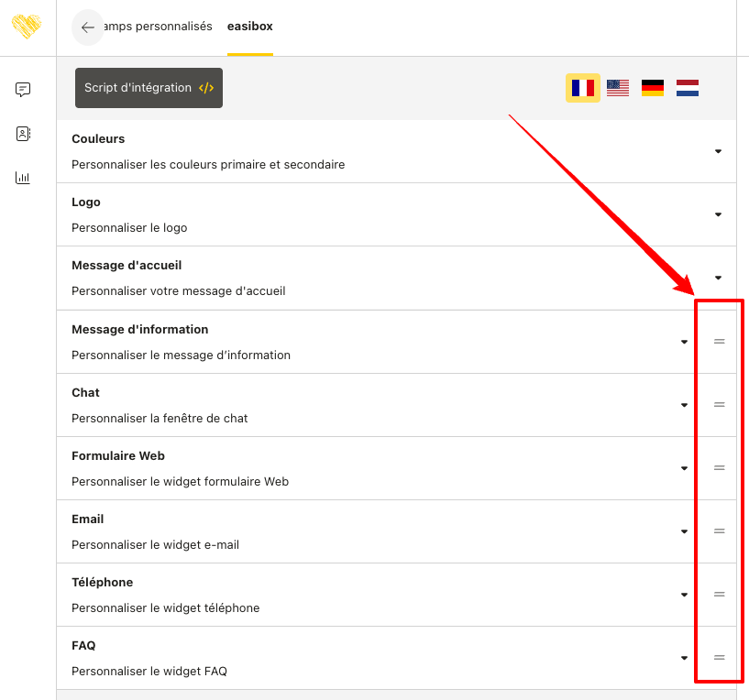749x700 pixels.
Task: Click the drag handle for FAQ row
Action: pos(720,658)
